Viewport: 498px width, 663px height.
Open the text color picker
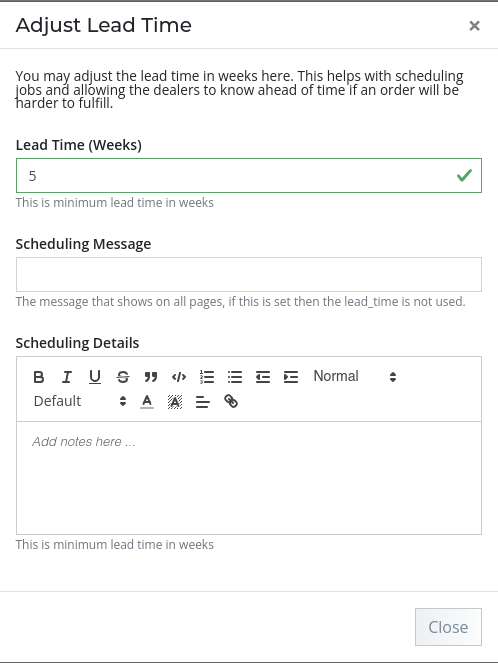click(147, 401)
